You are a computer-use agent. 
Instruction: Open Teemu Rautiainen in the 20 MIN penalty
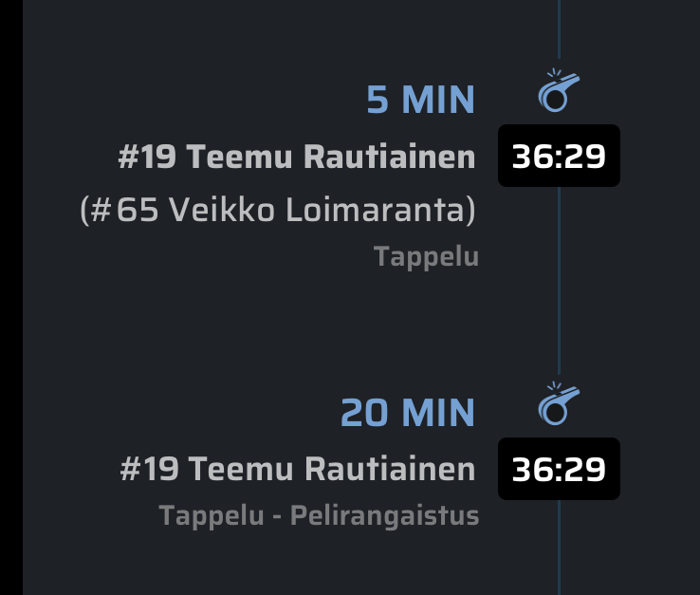coord(331,469)
